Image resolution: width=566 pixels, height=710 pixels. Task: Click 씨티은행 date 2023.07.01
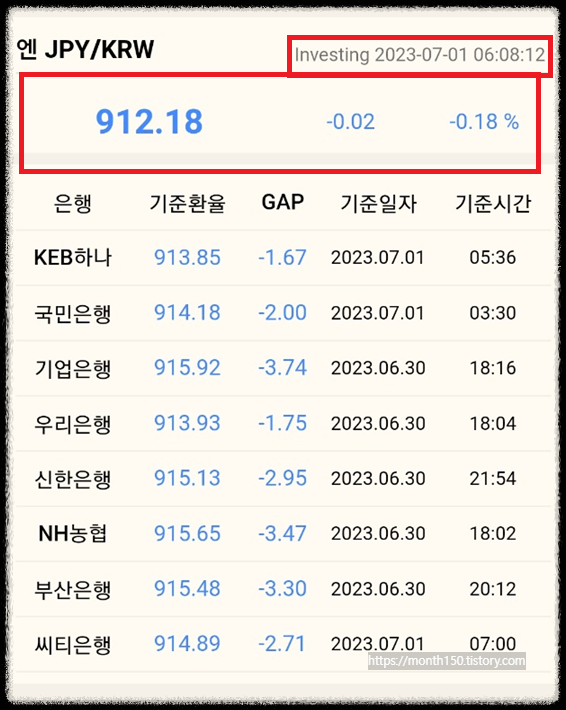click(x=378, y=644)
